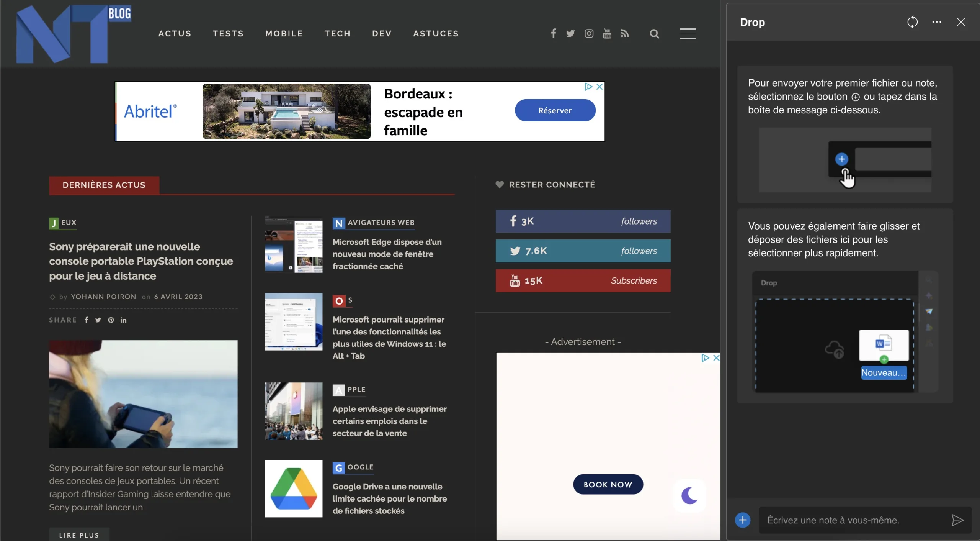The height and width of the screenshot is (541, 980).
Task: Click the Google Drive logo thumbnail
Action: pyautogui.click(x=294, y=489)
